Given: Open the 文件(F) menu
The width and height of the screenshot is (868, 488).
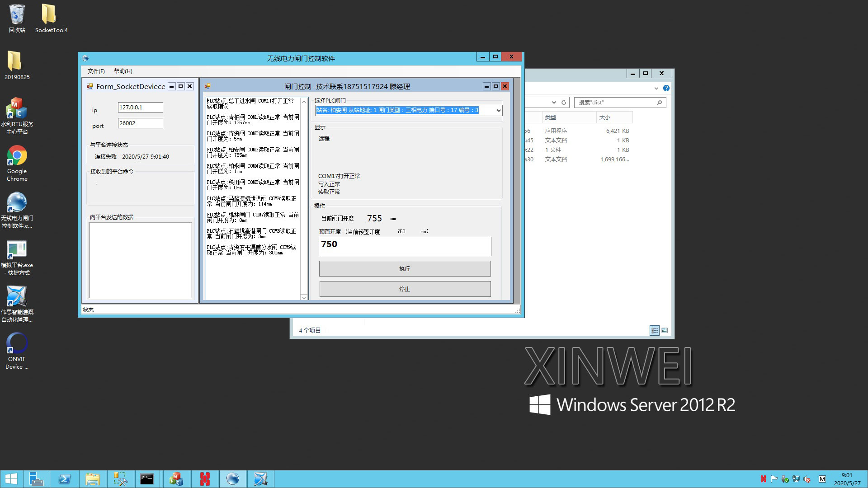Looking at the screenshot, I should [96, 71].
